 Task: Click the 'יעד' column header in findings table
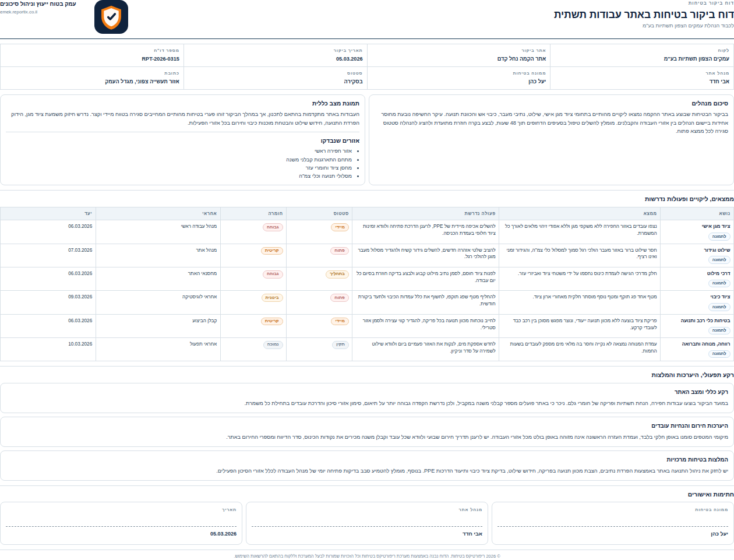tap(88, 214)
